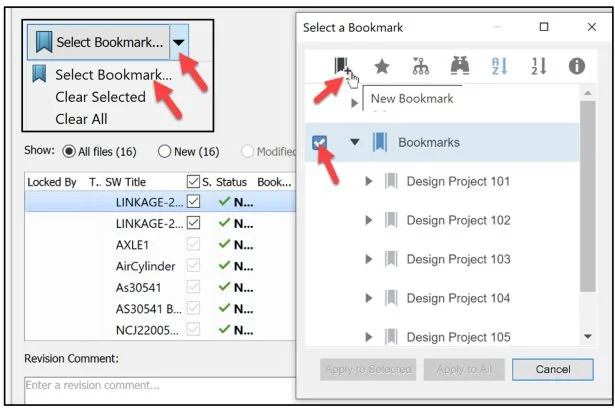This screenshot has height=408, width=615.
Task: Choose Clear Selected from the menu
Action: (100, 97)
